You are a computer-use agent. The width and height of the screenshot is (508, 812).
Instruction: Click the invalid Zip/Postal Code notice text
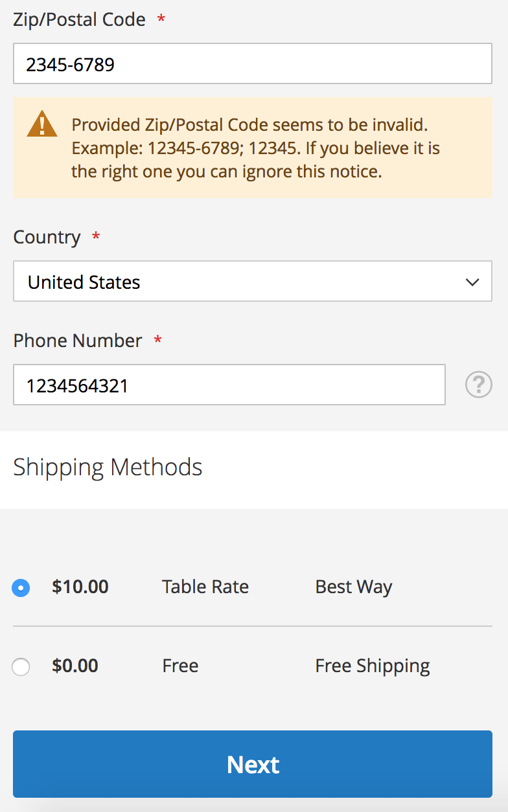point(256,148)
